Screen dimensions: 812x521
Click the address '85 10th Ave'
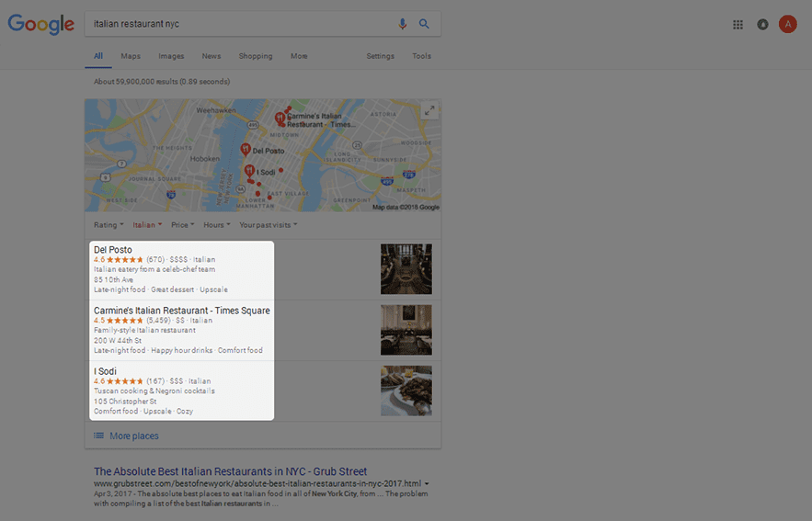(x=113, y=279)
